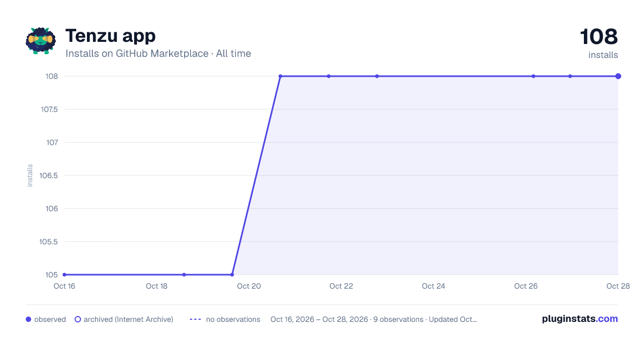Click the Oct 18 x-axis label
Screen dimensions: 644x338
[157, 286]
